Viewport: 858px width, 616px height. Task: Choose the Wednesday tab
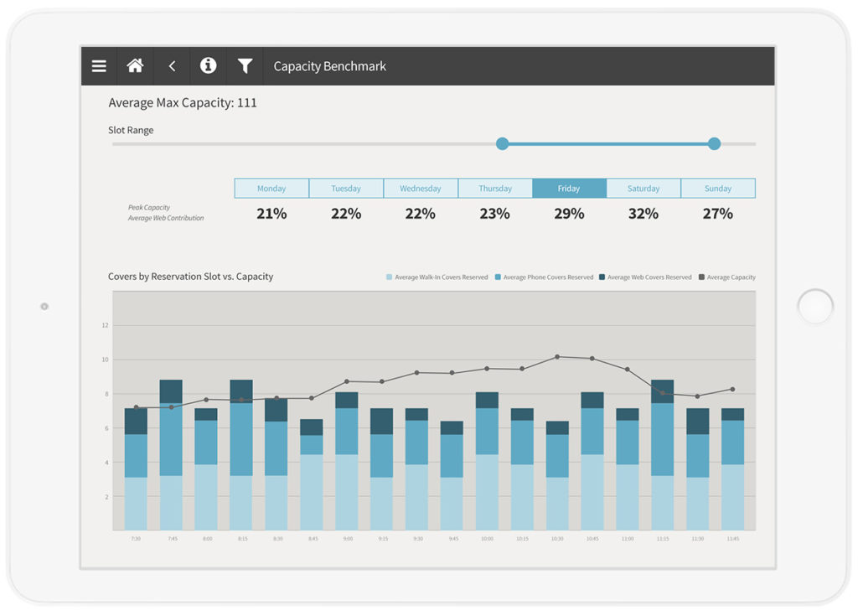[x=421, y=189]
